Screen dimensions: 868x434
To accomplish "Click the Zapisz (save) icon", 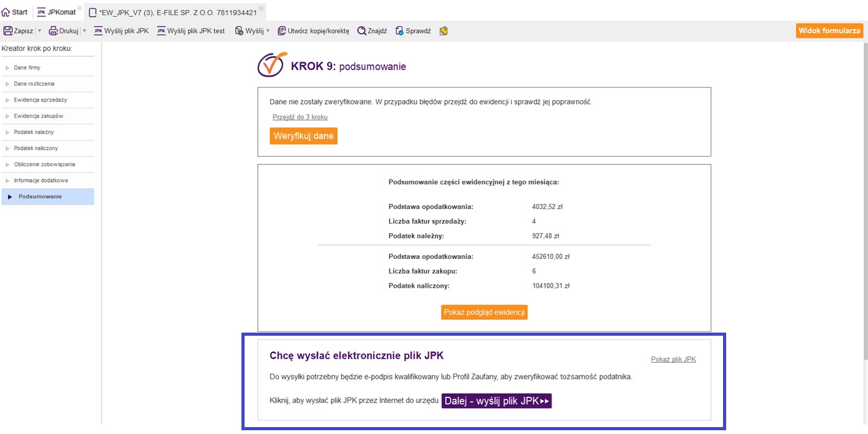I will click(8, 31).
